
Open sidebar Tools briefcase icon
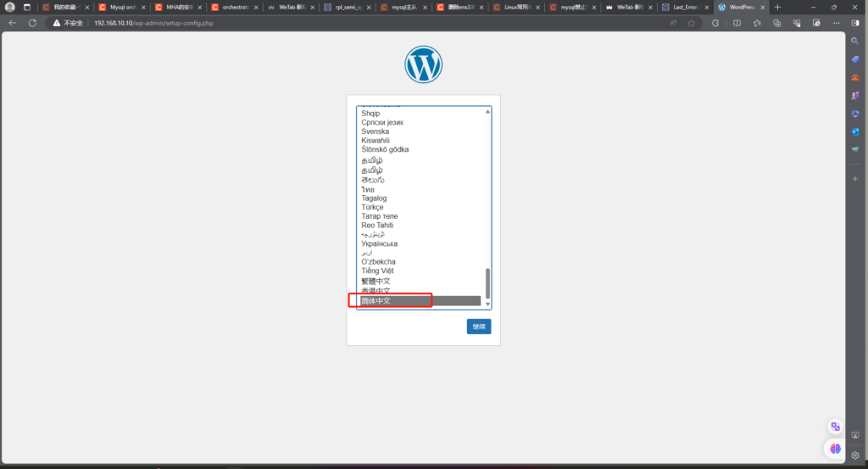pyautogui.click(x=855, y=77)
